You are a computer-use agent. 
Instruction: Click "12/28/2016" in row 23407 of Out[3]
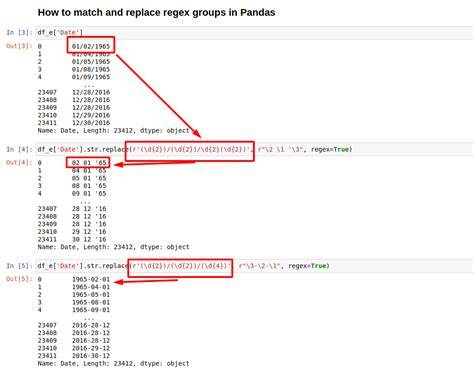[91, 92]
